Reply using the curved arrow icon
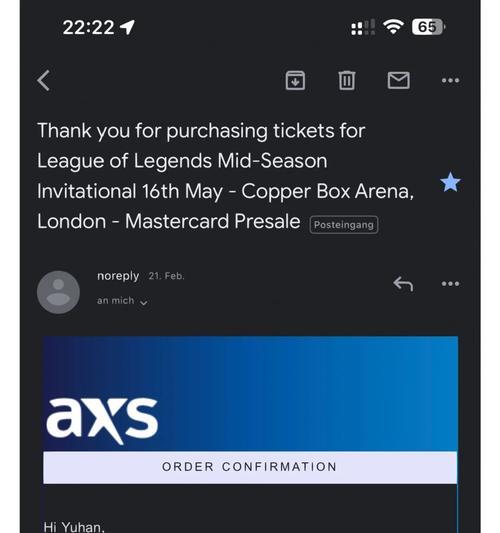Viewport: 500px width, 533px height. [403, 284]
